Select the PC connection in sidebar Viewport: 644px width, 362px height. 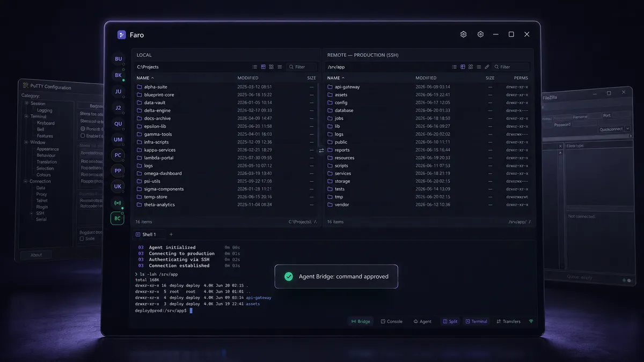pos(118,155)
